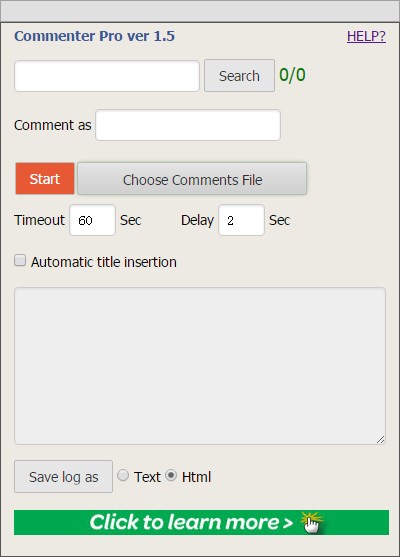Click the orange Start button
Screen dimensions: 400x557
point(45,179)
